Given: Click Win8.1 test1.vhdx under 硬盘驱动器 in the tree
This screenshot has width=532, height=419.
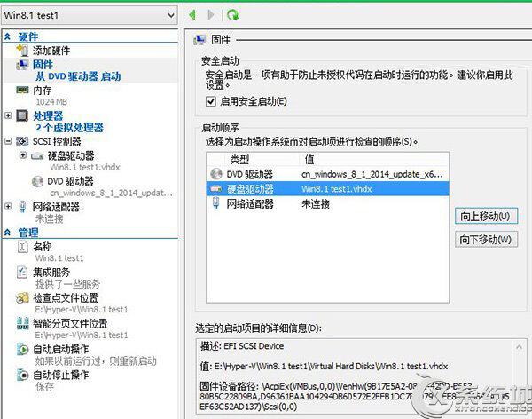Looking at the screenshot, I should coord(85,167).
